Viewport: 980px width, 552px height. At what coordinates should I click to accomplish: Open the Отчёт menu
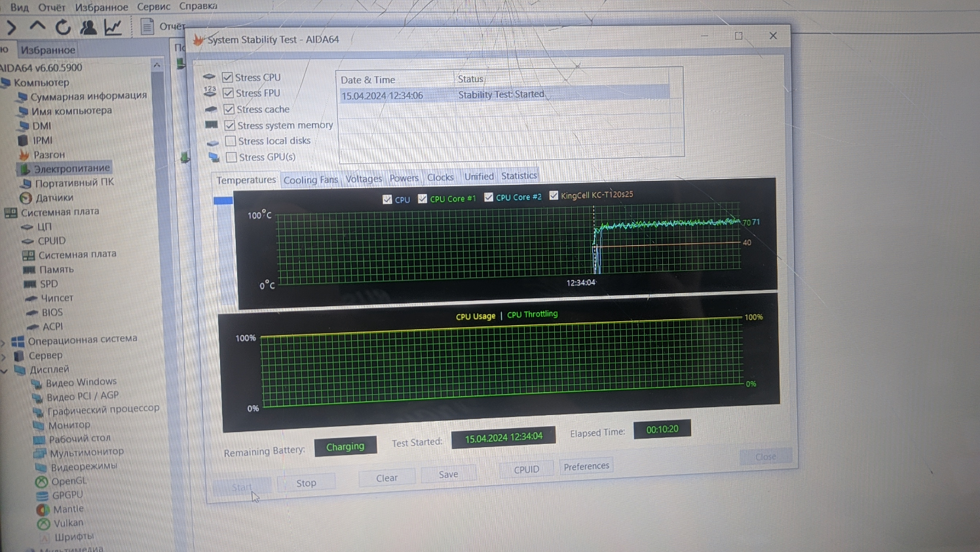(51, 7)
